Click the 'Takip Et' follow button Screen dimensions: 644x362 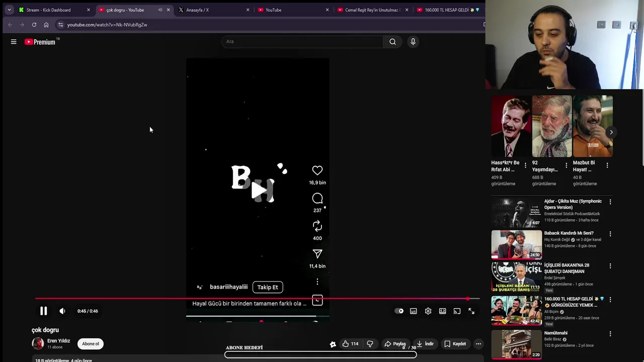coord(268,287)
